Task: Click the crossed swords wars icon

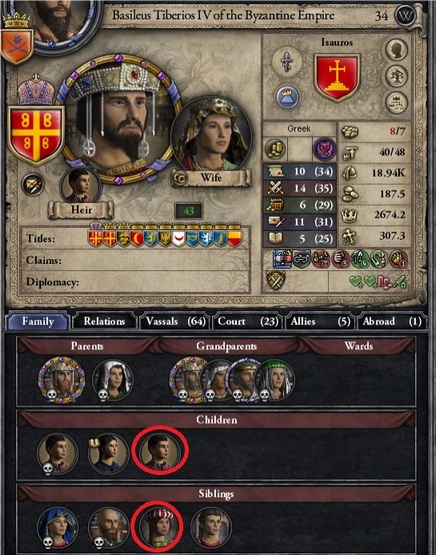Action: tap(275, 281)
